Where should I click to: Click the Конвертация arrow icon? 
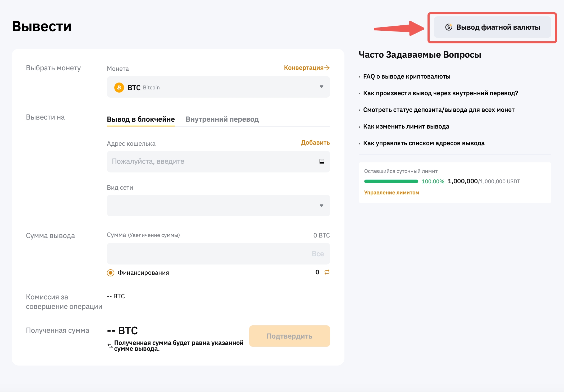tap(327, 68)
